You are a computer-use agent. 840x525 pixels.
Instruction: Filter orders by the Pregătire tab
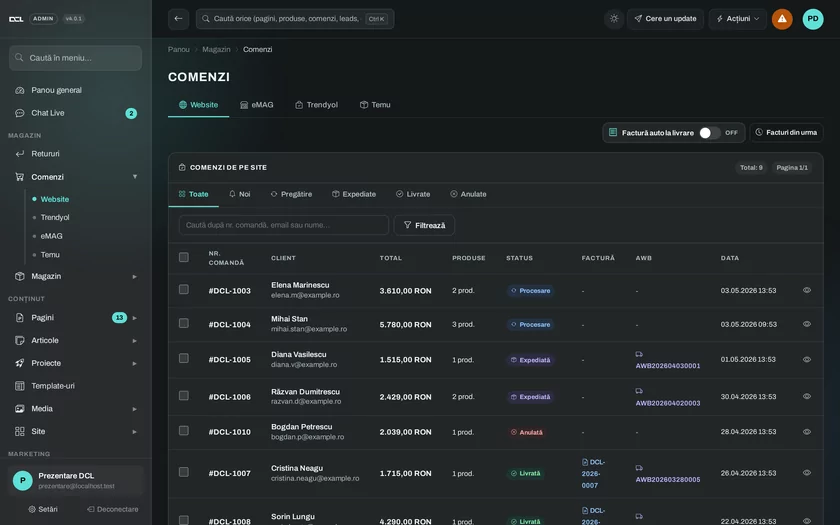click(291, 194)
